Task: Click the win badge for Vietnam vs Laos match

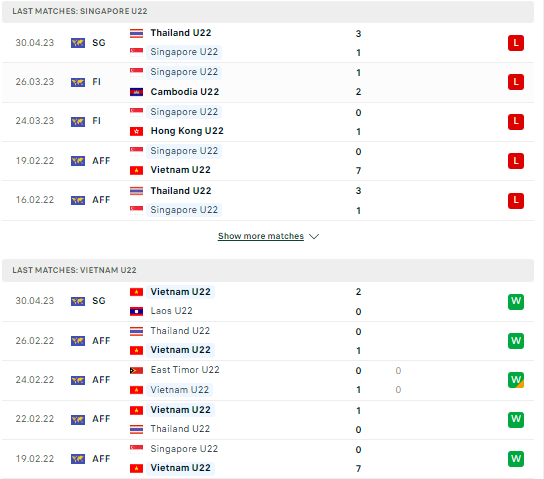Action: coord(516,301)
